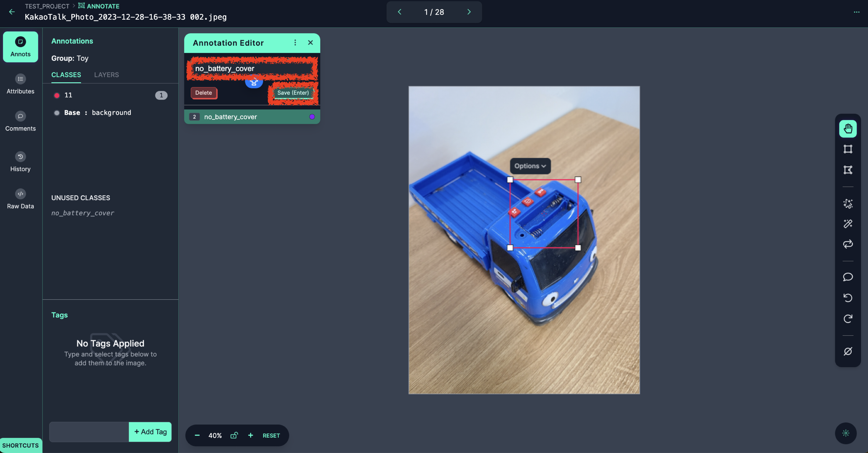Go to the next image
The image size is (868, 453).
469,12
